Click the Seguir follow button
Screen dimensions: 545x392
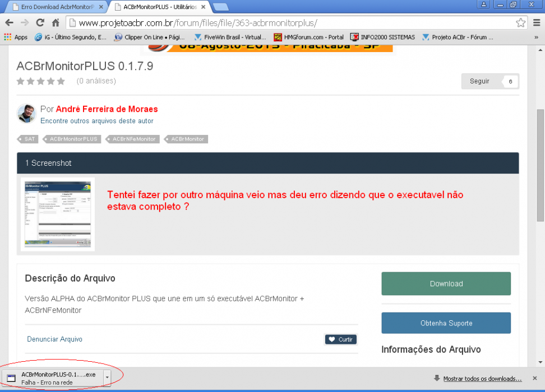tap(479, 81)
